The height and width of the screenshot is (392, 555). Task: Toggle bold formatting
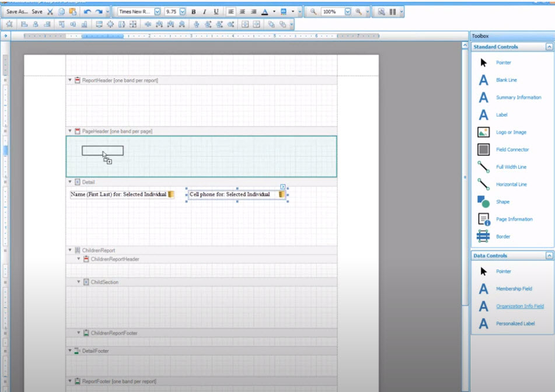194,12
